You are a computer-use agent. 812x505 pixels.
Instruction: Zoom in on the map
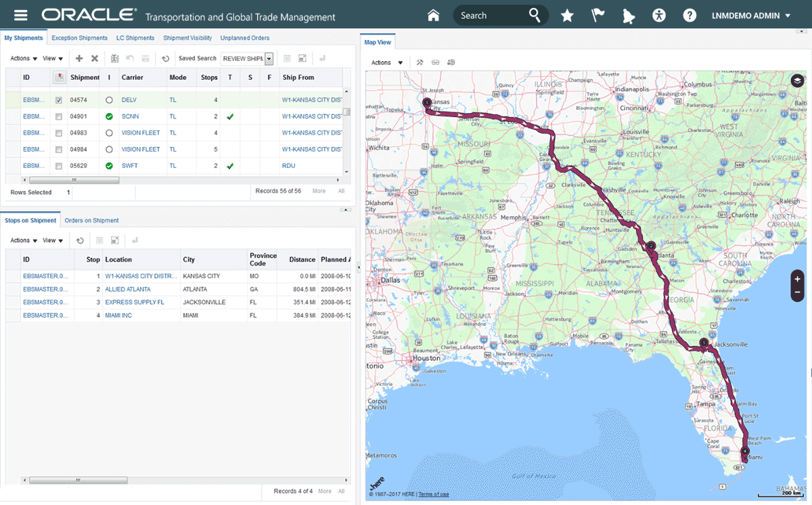(797, 279)
